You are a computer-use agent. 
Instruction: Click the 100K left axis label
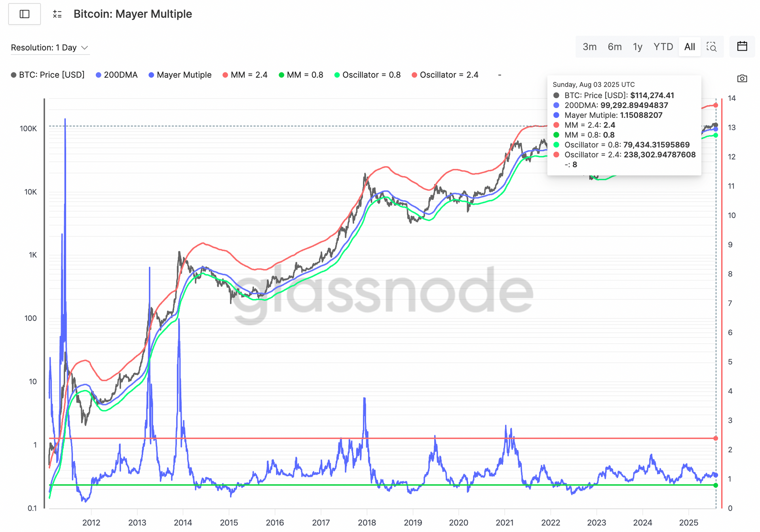tap(28, 129)
